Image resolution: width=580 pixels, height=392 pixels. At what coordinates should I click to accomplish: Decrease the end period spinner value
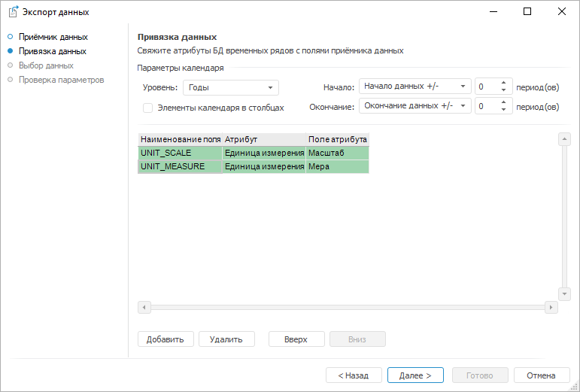tap(505, 111)
